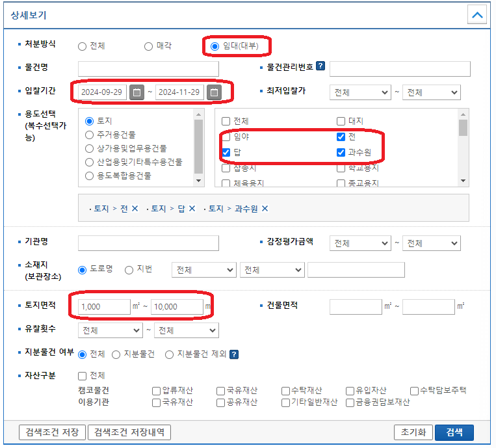Image resolution: width=496 pixels, height=448 pixels.
Task: Check 유입자산 checkbox
Action: [x=350, y=391]
